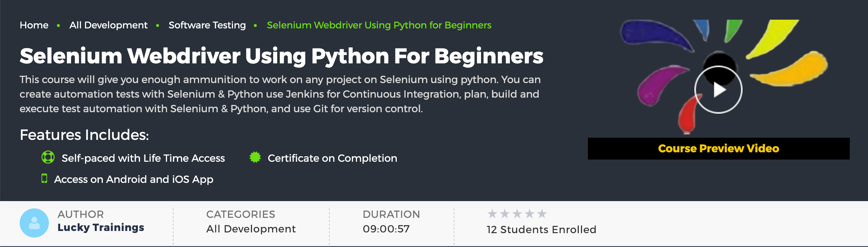Open Software Testing breadcrumb link
The width and height of the screenshot is (868, 247).
pos(207,25)
